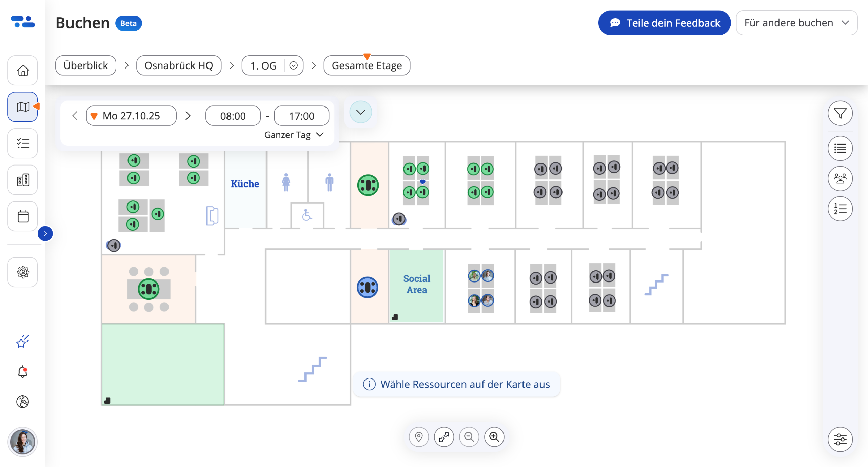Select the blue meeting room marker

coord(367,288)
